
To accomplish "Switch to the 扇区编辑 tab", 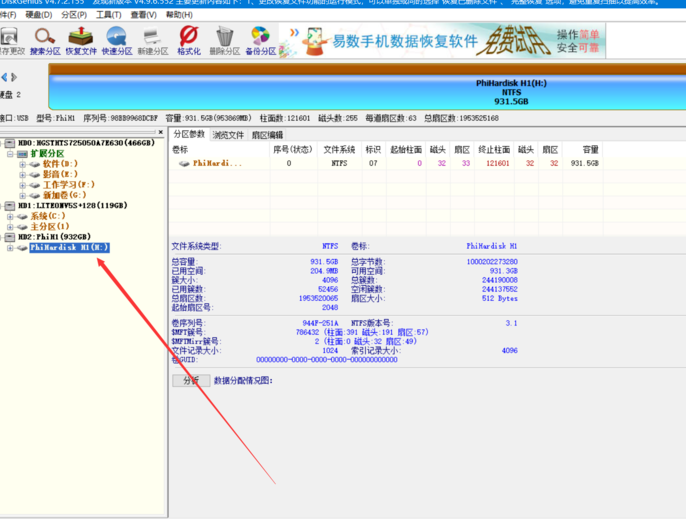I will click(x=267, y=135).
